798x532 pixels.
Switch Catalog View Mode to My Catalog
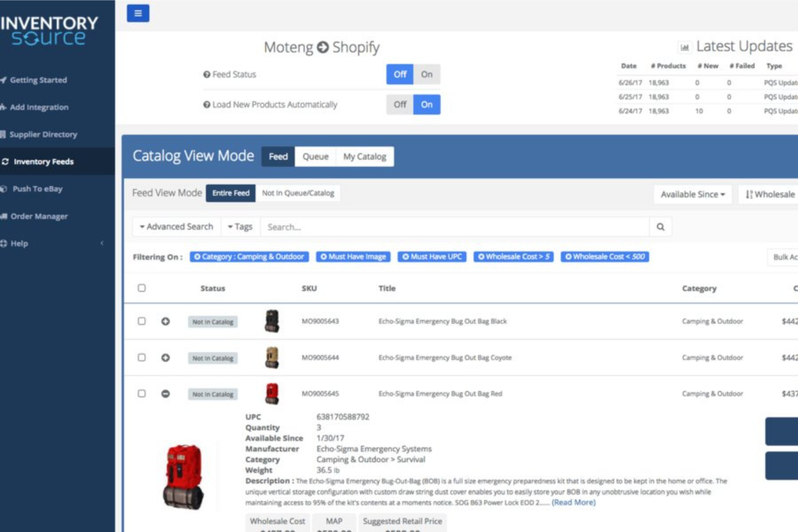coord(365,156)
